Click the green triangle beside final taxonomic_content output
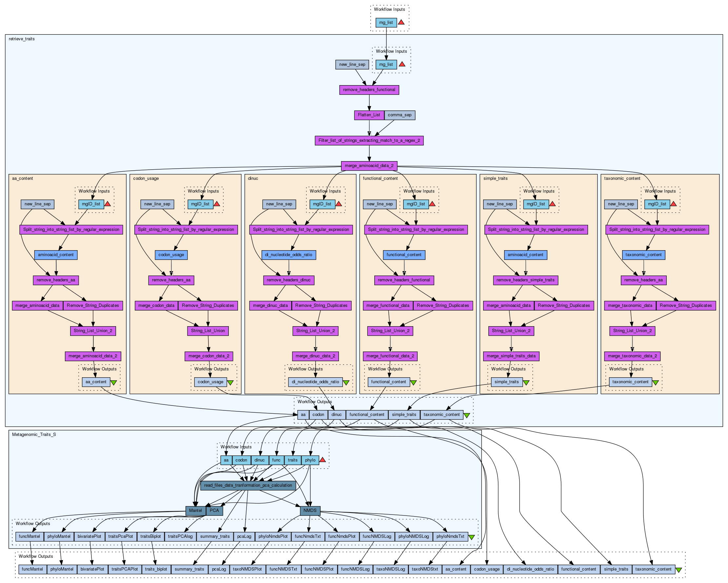 (x=679, y=570)
